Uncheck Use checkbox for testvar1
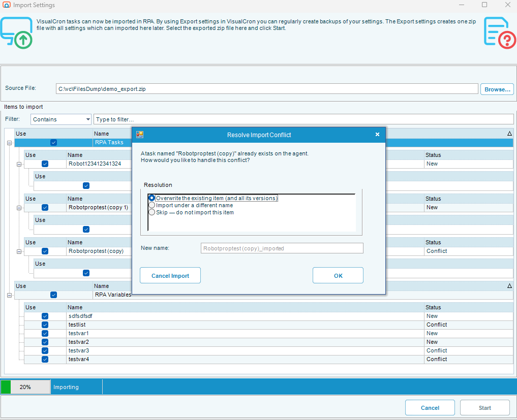The image size is (517, 420). (45, 333)
